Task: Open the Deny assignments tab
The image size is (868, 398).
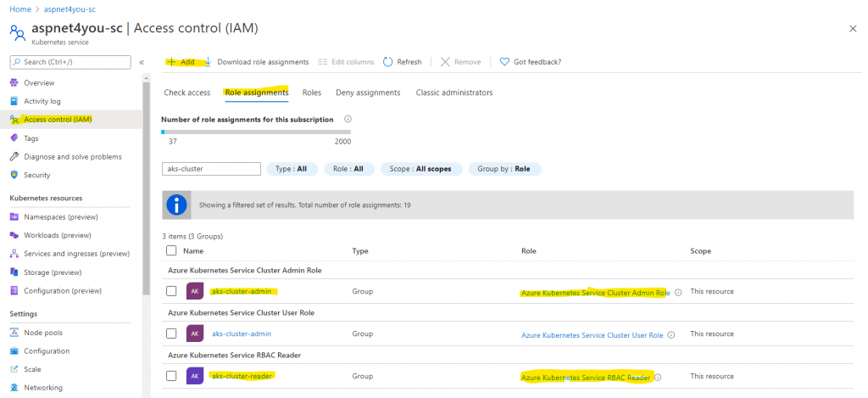Action: pyautogui.click(x=368, y=92)
